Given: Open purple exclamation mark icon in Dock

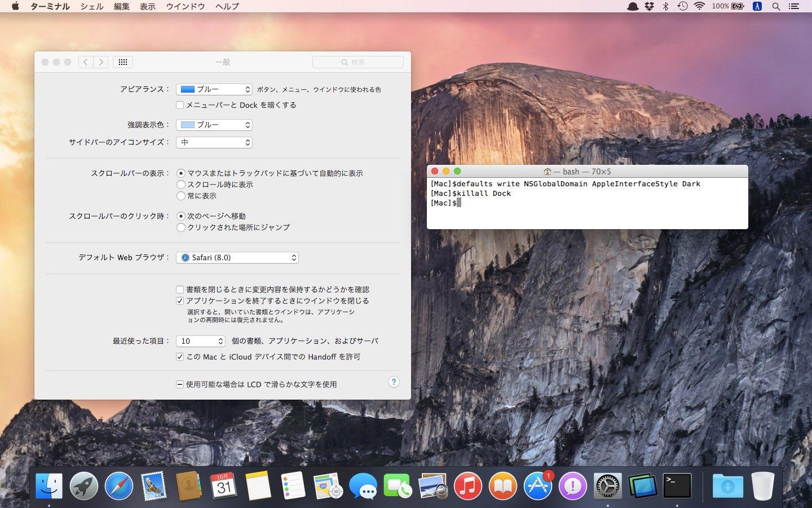Looking at the screenshot, I should pyautogui.click(x=573, y=485).
